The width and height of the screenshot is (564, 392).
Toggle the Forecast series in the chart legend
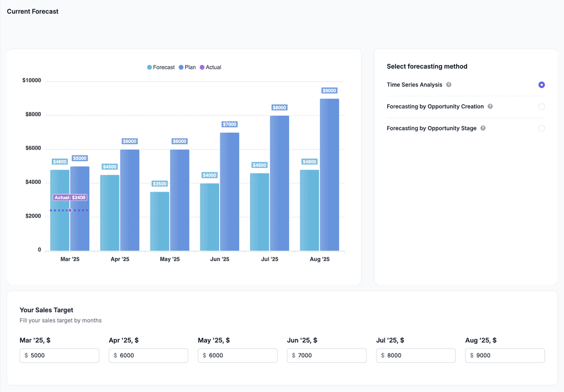pyautogui.click(x=160, y=67)
